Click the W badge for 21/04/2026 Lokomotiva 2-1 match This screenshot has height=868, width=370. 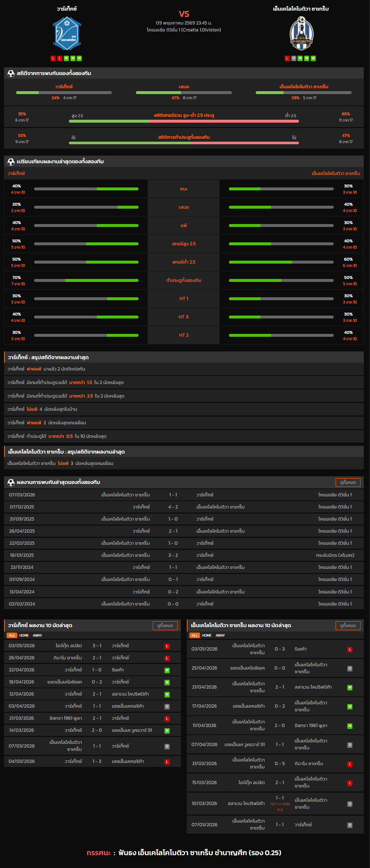pyautogui.click(x=350, y=688)
